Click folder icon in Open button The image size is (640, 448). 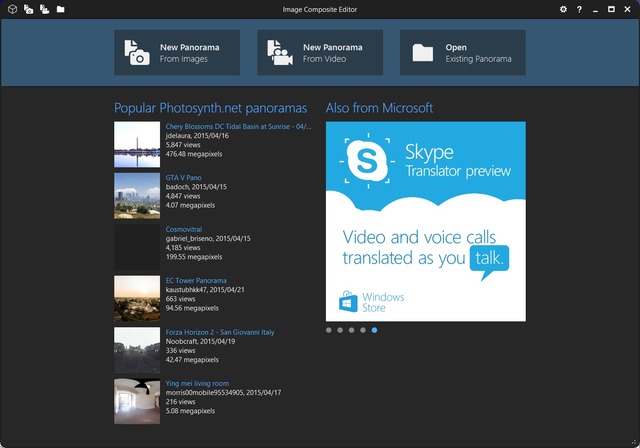(x=422, y=53)
